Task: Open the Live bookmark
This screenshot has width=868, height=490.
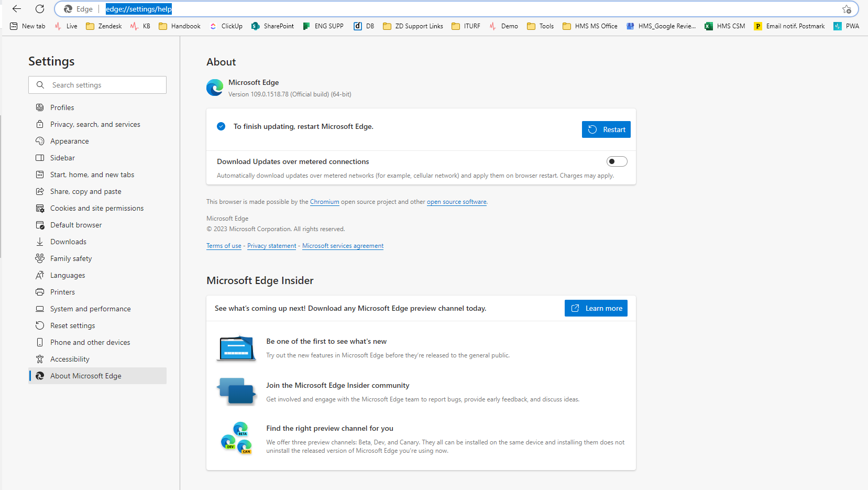Action: [x=66, y=26]
